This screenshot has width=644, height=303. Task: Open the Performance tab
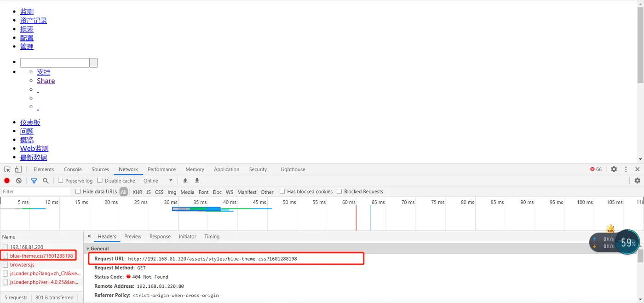click(x=162, y=169)
